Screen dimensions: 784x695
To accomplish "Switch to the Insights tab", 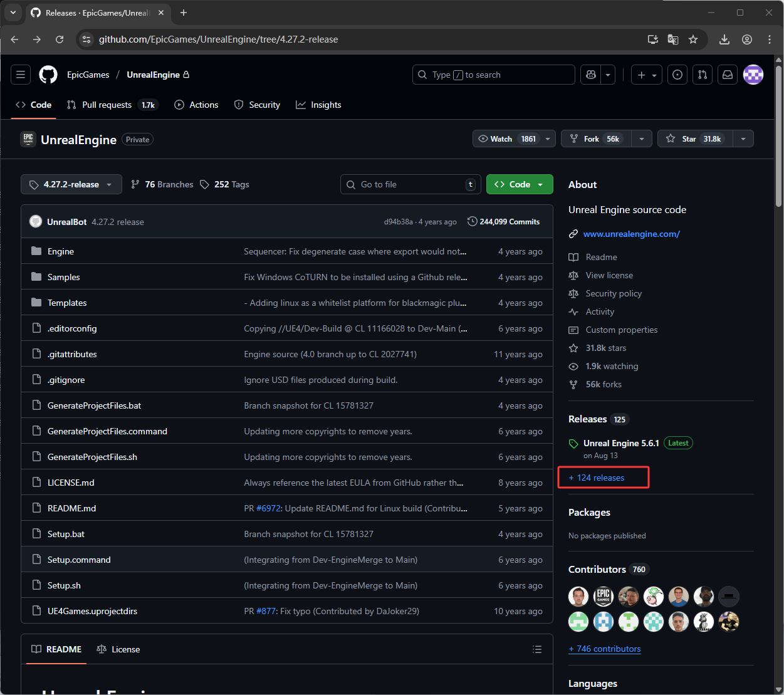I will coord(319,105).
